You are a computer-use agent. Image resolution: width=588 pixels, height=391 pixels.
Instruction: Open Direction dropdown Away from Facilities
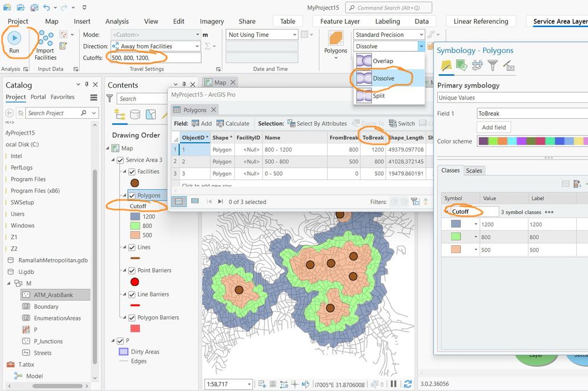click(x=155, y=46)
